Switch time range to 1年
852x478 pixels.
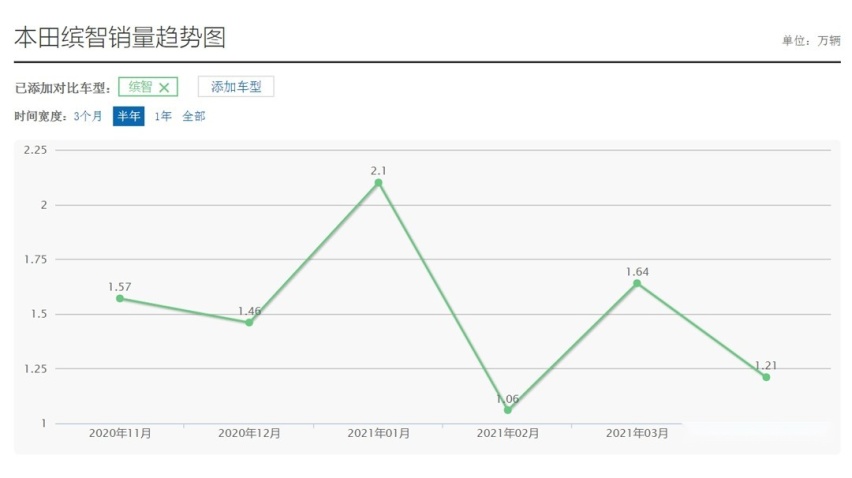pyautogui.click(x=162, y=116)
